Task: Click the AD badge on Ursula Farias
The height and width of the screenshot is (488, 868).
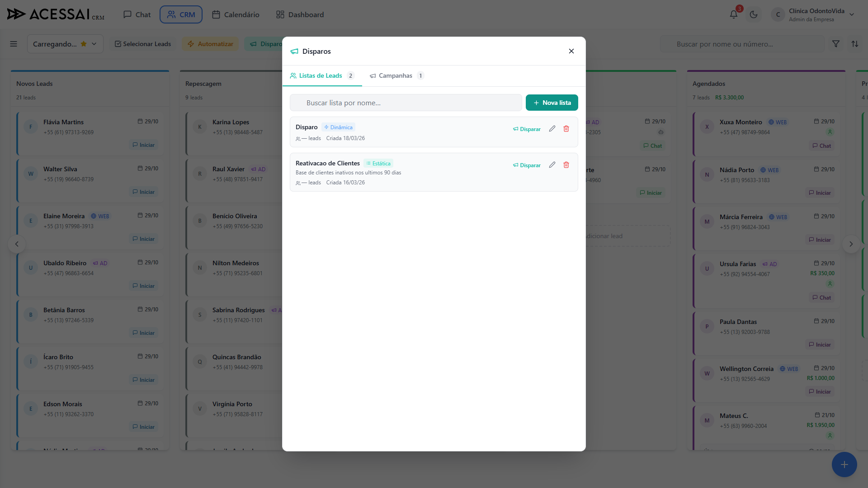Action: click(769, 264)
